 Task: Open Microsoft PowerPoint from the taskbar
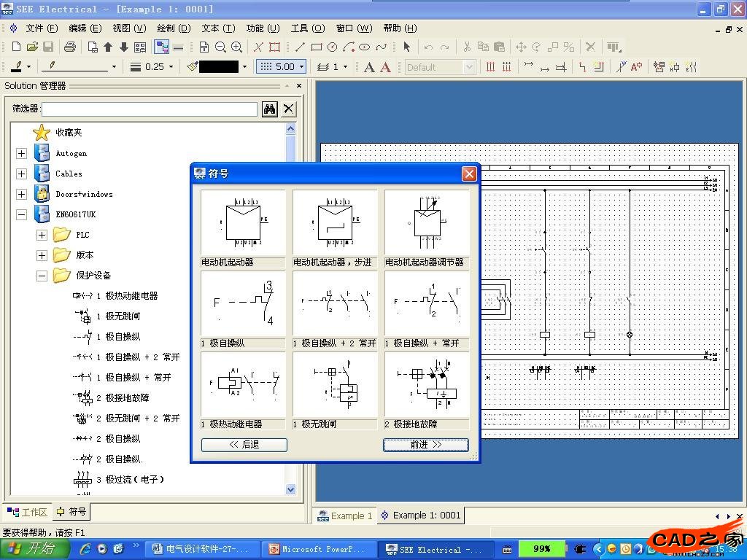(320, 549)
